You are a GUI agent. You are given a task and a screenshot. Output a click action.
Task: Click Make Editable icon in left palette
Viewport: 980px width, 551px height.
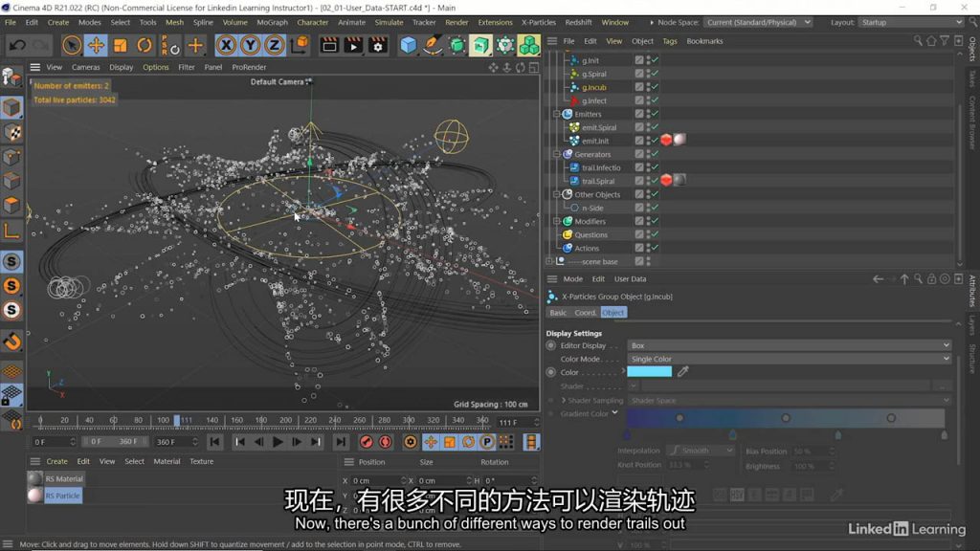pos(11,77)
